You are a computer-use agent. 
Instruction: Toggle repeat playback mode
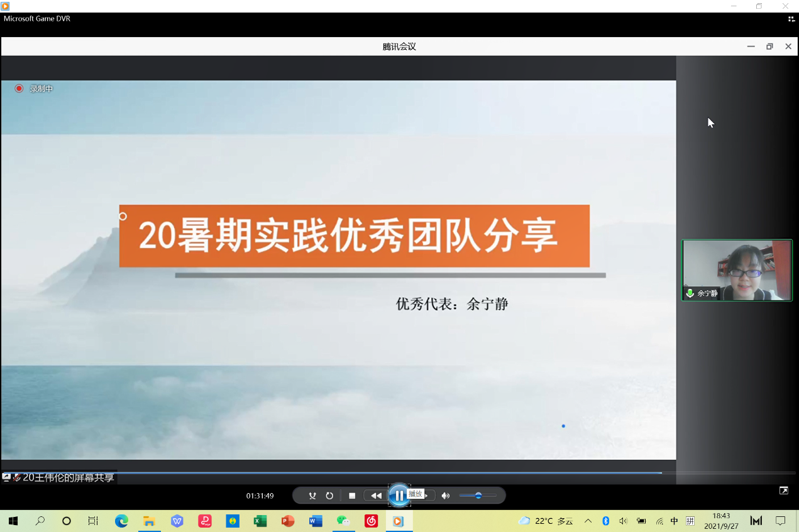click(x=329, y=496)
